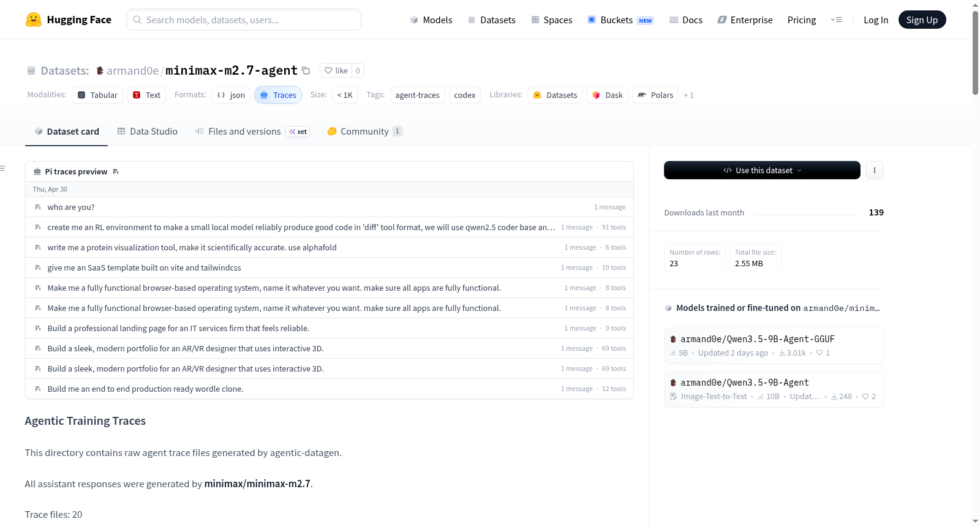Screen dimensions: 980x527
Task: Click the Pi icon on the SaaS template row
Action: (x=38, y=267)
